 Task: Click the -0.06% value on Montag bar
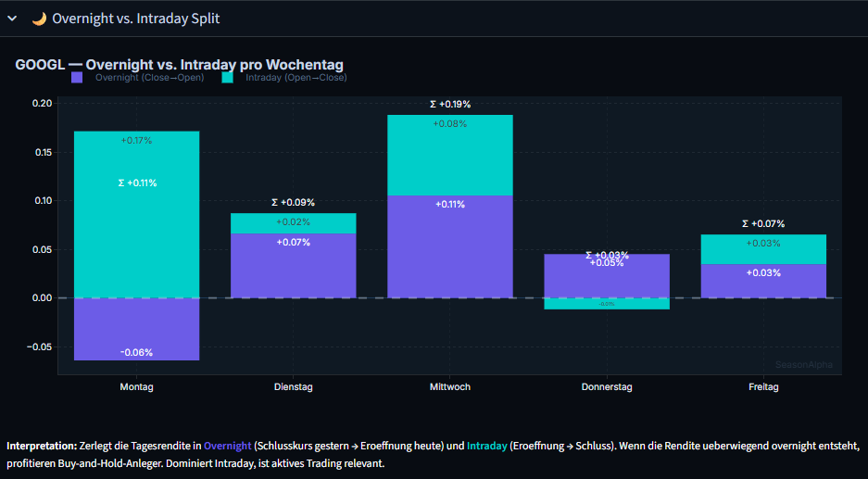point(137,353)
